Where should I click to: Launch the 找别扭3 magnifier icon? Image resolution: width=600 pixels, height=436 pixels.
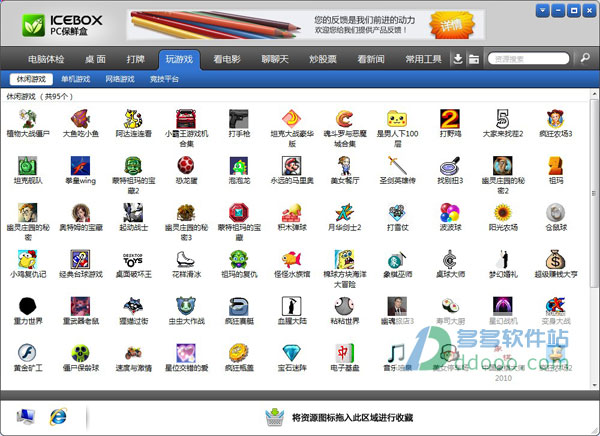(x=450, y=166)
